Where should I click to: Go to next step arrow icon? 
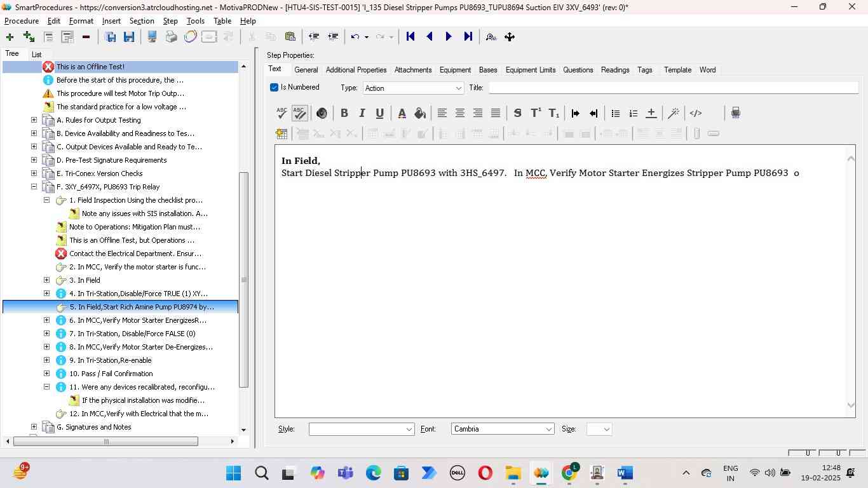coord(449,37)
